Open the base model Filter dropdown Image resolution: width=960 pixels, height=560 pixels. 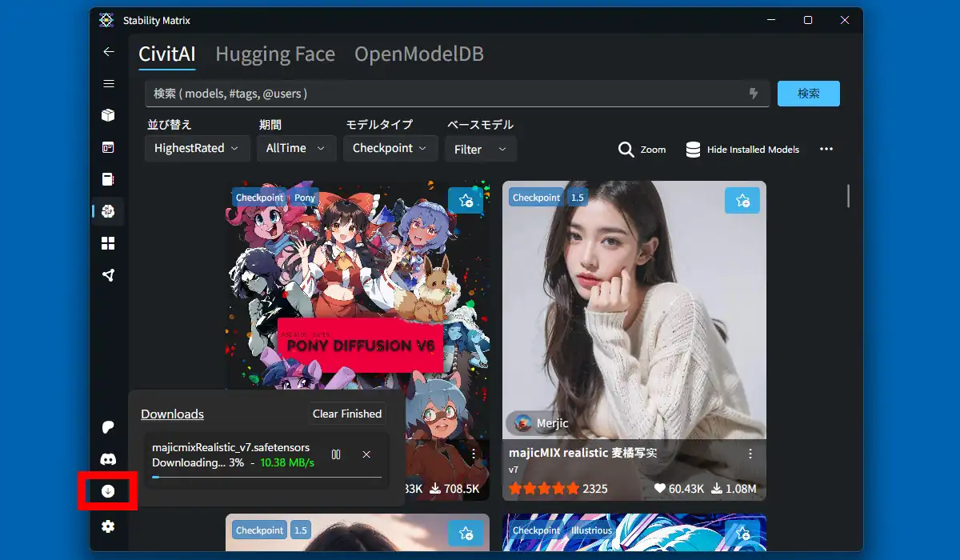[x=481, y=149]
